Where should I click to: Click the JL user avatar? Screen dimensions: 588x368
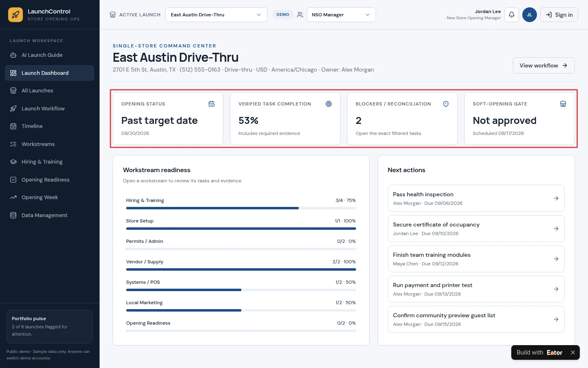530,15
